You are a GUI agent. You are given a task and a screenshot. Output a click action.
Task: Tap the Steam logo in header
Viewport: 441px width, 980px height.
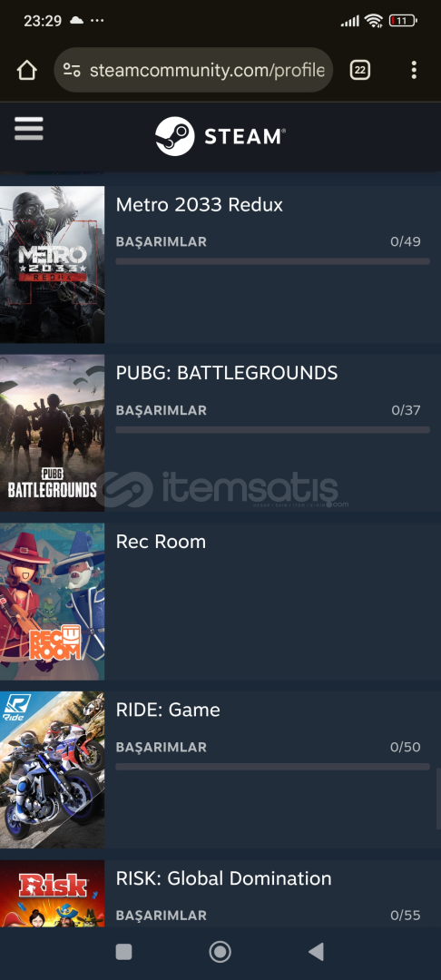coord(220,136)
